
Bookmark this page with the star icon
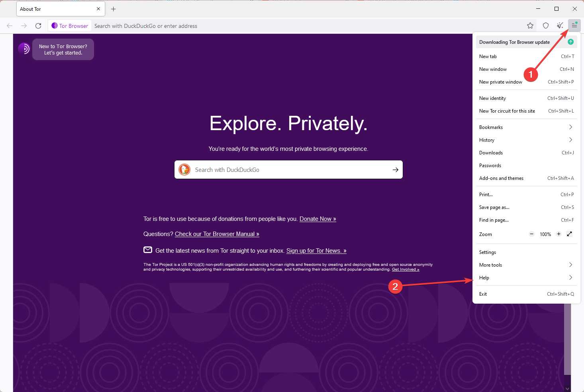pyautogui.click(x=530, y=25)
